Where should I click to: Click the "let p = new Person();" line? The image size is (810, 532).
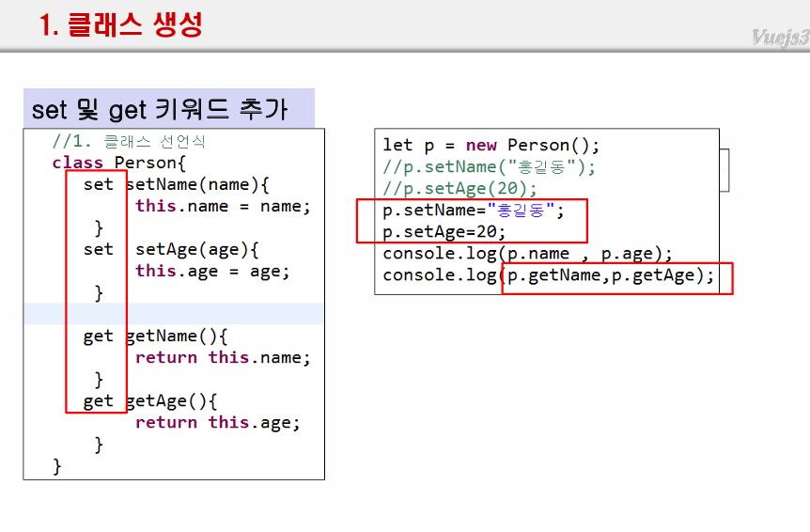click(491, 145)
